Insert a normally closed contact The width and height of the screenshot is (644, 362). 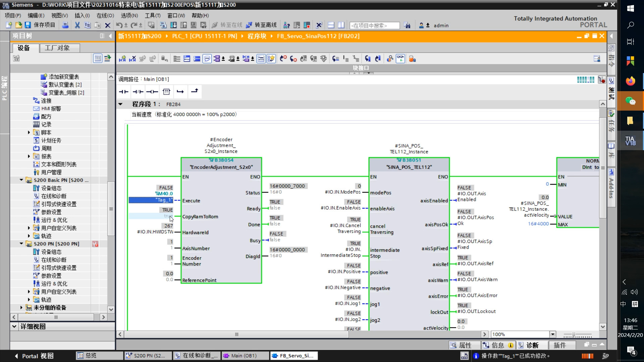pos(138,92)
